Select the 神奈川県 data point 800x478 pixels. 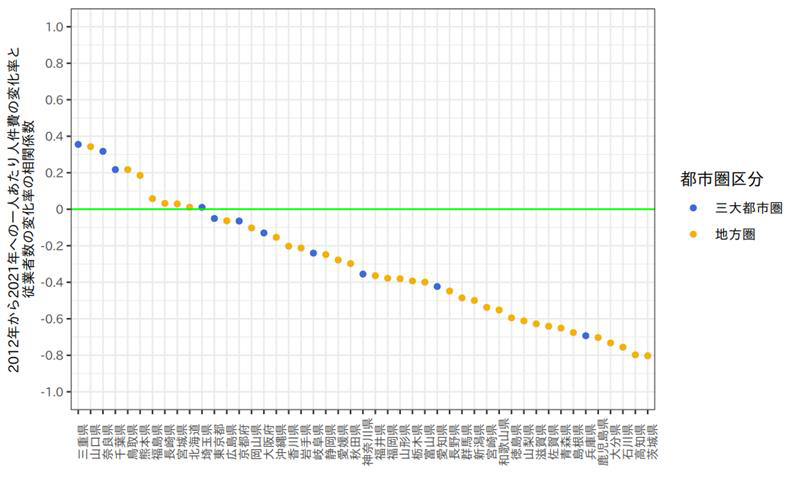363,273
